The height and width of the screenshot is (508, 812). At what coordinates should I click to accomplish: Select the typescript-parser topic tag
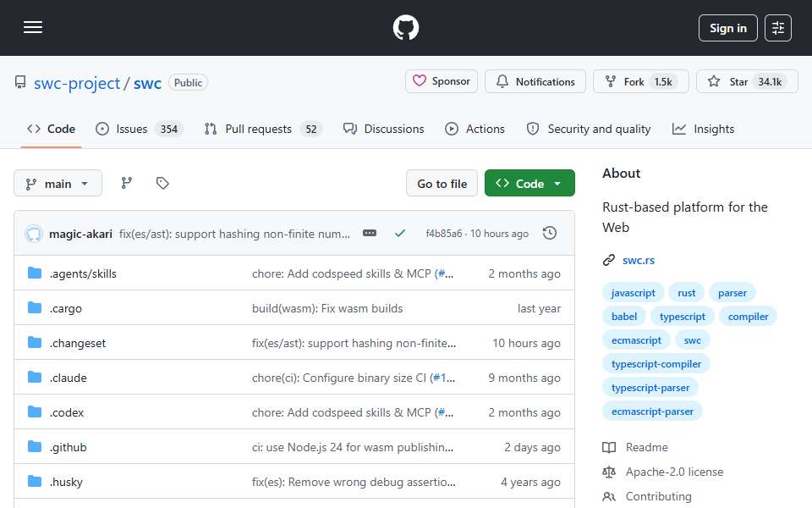[650, 389]
